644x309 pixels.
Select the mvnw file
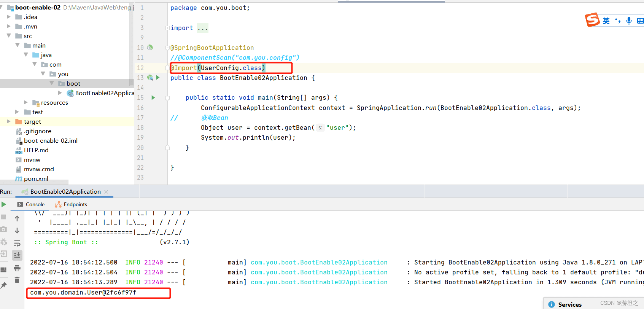coord(32,159)
